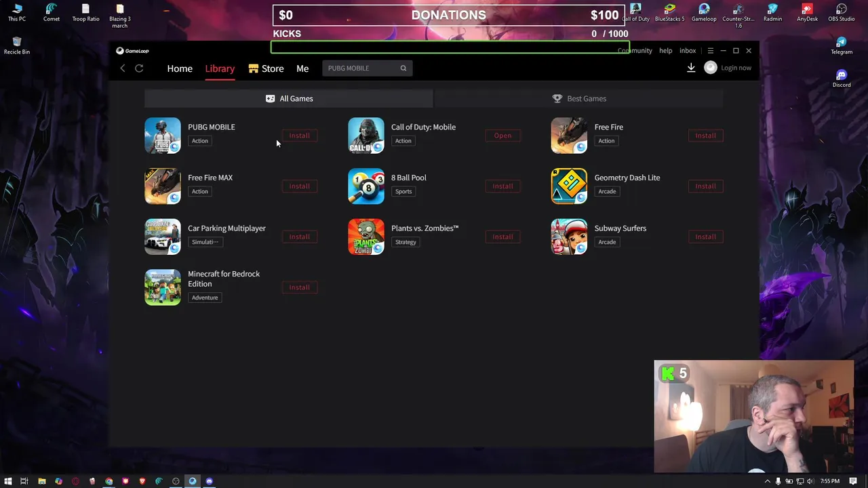
Task: Open Task View on the taskbar
Action: [24, 481]
